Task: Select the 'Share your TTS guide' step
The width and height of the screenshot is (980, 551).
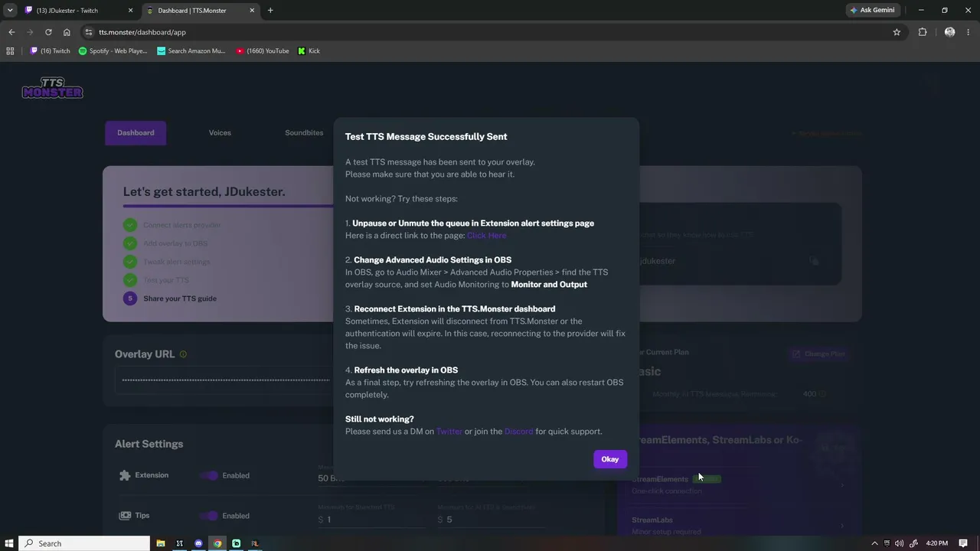Action: (170, 298)
